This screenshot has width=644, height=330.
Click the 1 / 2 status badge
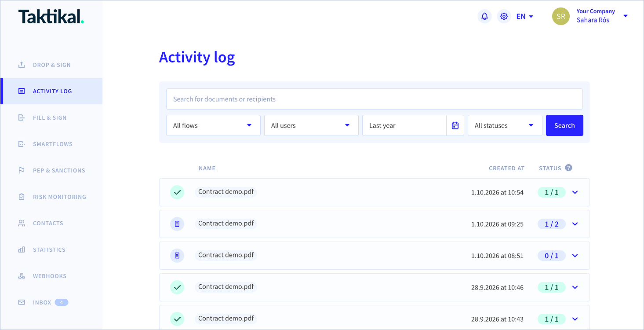[x=552, y=224]
